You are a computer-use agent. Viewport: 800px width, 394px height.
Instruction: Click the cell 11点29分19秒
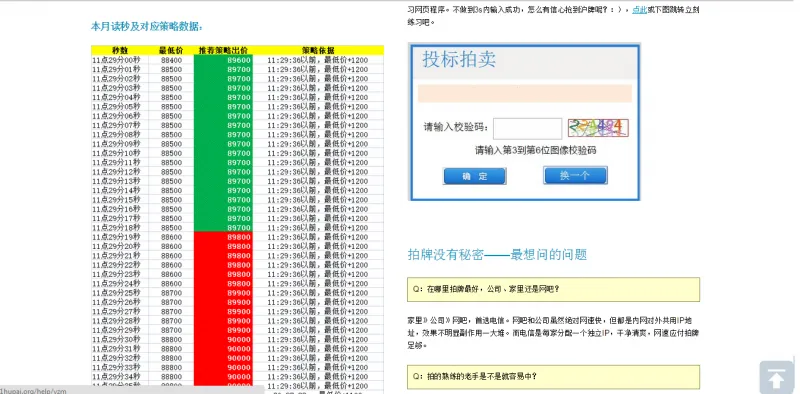120,237
